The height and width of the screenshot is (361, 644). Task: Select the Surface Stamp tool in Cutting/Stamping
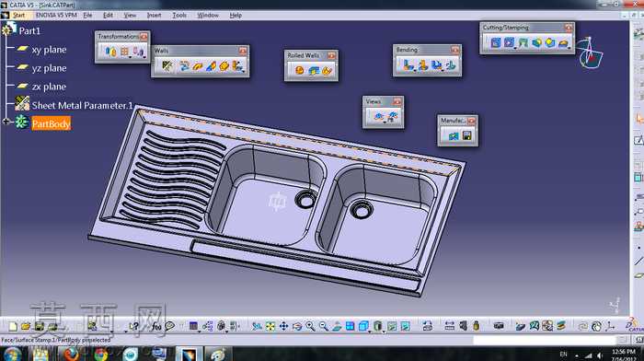pyautogui.click(x=563, y=42)
